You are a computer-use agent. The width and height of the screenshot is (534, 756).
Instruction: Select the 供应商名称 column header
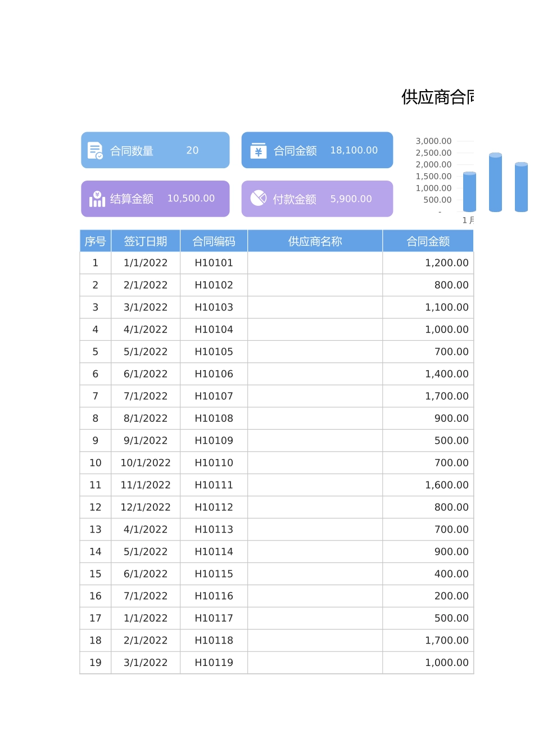pyautogui.click(x=314, y=241)
